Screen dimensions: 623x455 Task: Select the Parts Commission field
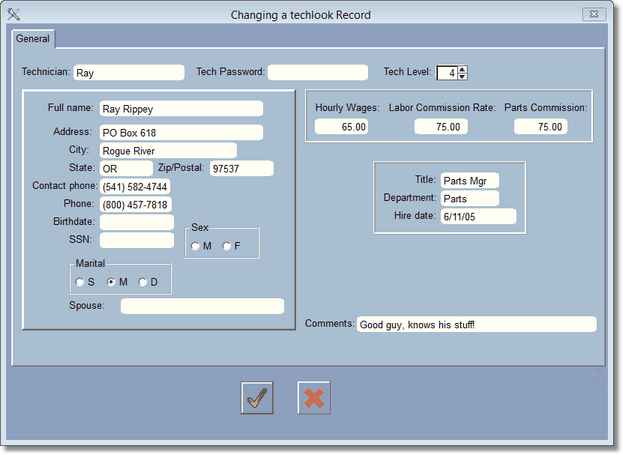(x=540, y=127)
